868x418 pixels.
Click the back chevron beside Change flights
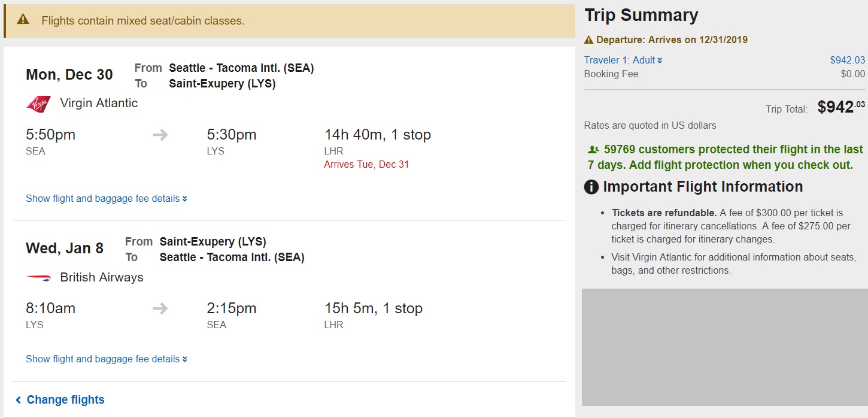(19, 400)
